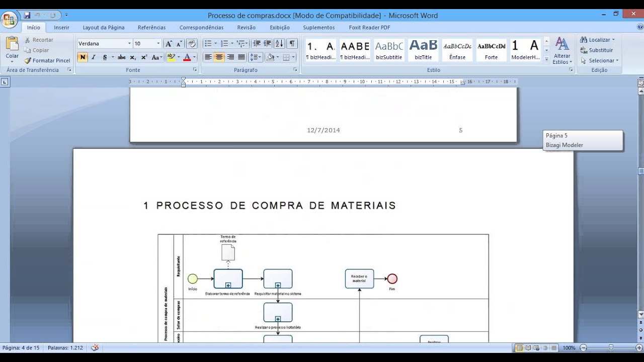The height and width of the screenshot is (362, 644).
Task: Toggle italic (I) formatting
Action: click(93, 57)
